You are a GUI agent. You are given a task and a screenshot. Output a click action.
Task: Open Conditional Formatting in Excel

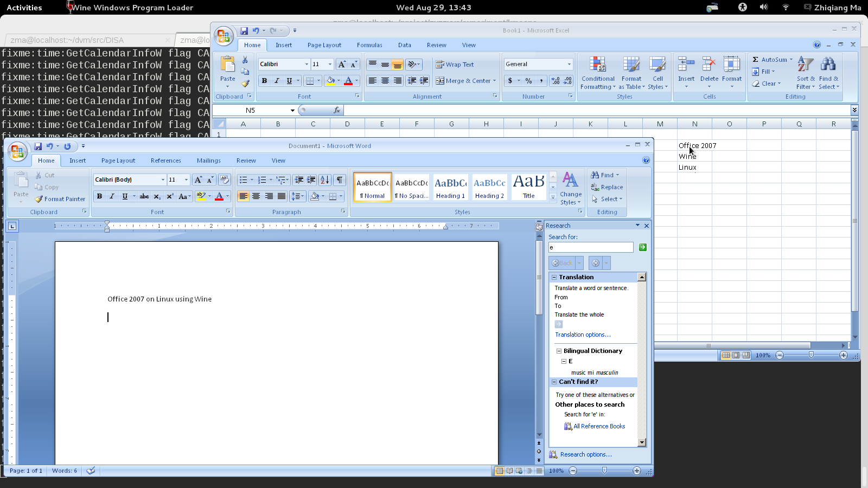[598, 73]
